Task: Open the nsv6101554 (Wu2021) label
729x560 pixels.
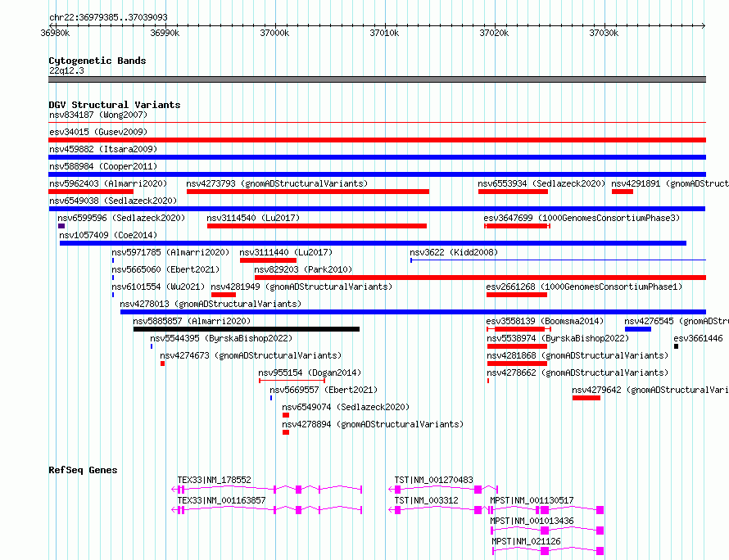Action: coord(158,287)
